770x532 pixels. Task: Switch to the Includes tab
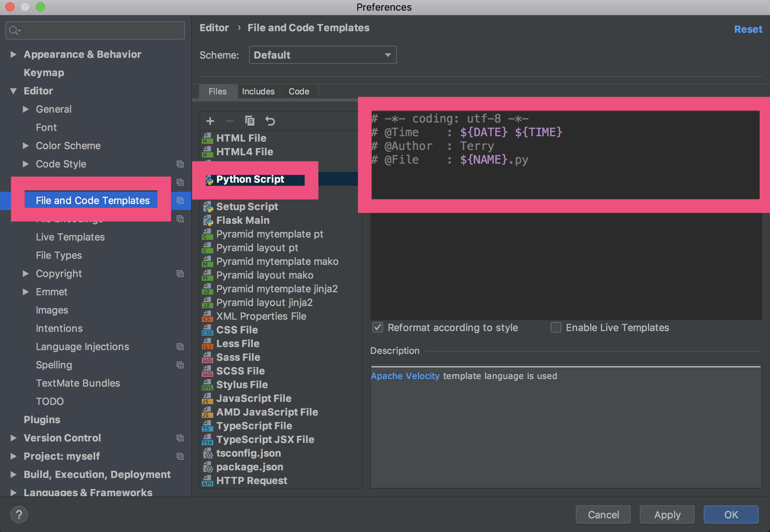pyautogui.click(x=258, y=91)
